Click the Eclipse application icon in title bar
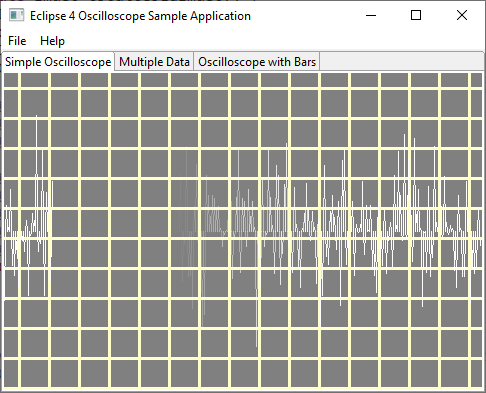The image size is (486, 393). (16, 15)
